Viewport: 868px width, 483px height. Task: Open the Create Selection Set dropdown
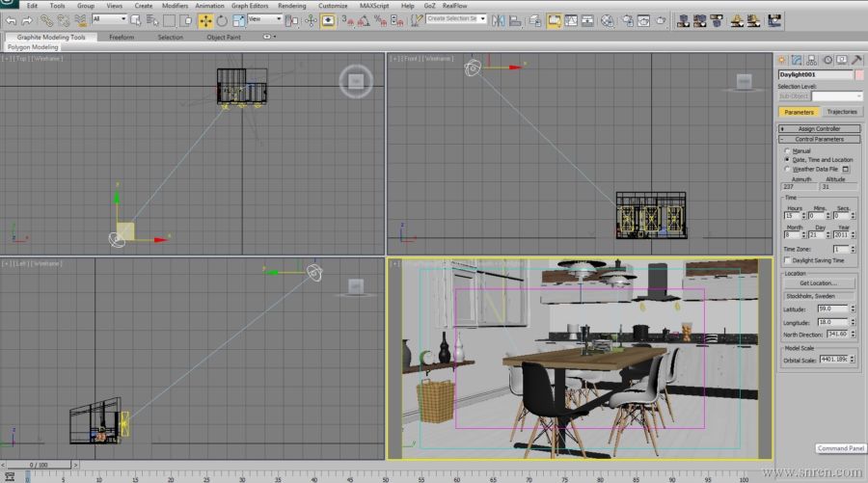pos(456,19)
